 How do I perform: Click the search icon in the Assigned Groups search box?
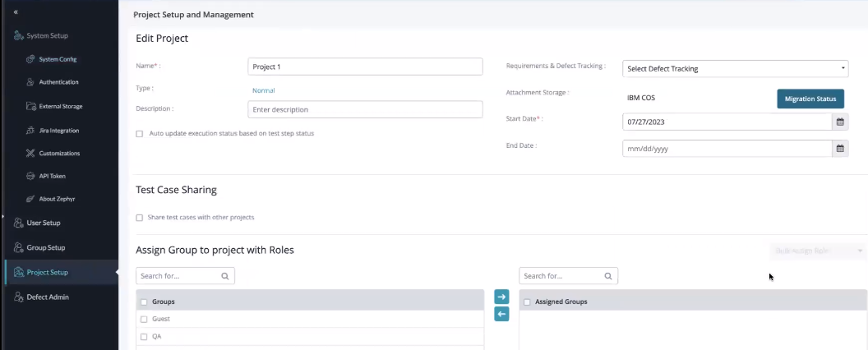pyautogui.click(x=608, y=277)
